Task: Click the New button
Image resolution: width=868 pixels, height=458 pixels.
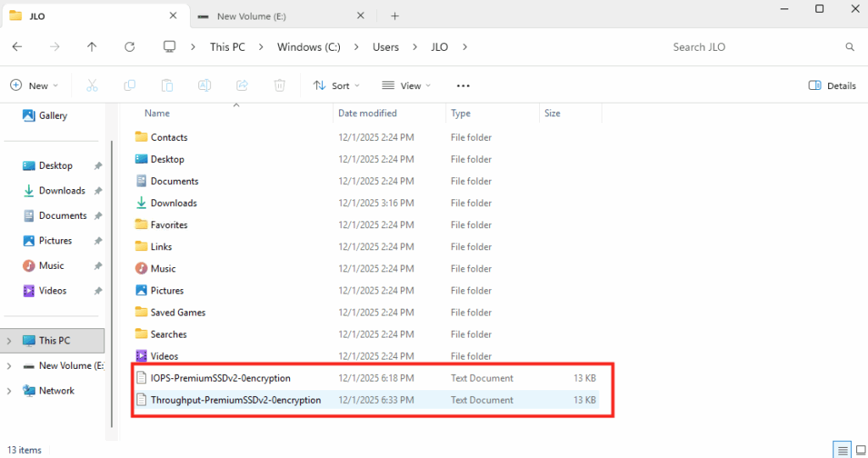Action: pos(34,86)
